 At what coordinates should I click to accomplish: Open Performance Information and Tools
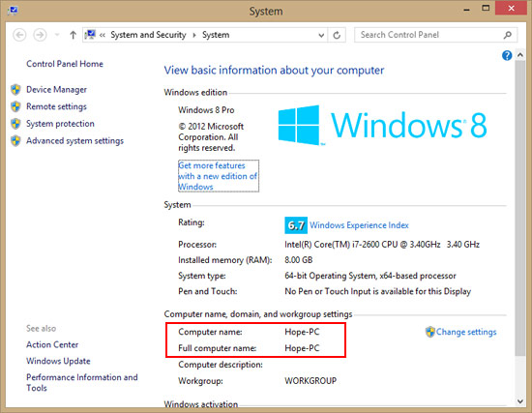point(82,382)
